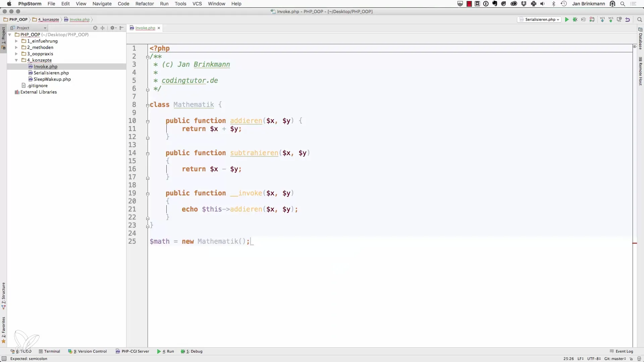Expand the 1_einfuehrung folder

coord(16,41)
